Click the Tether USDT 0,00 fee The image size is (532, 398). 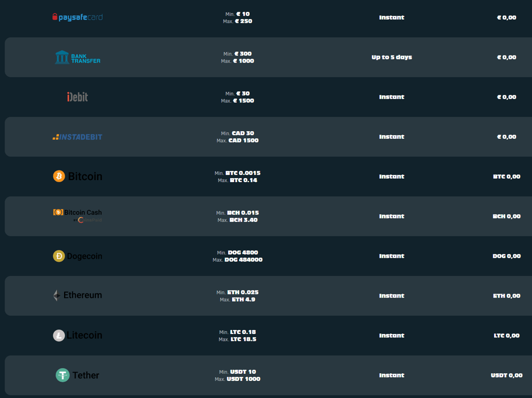point(507,375)
